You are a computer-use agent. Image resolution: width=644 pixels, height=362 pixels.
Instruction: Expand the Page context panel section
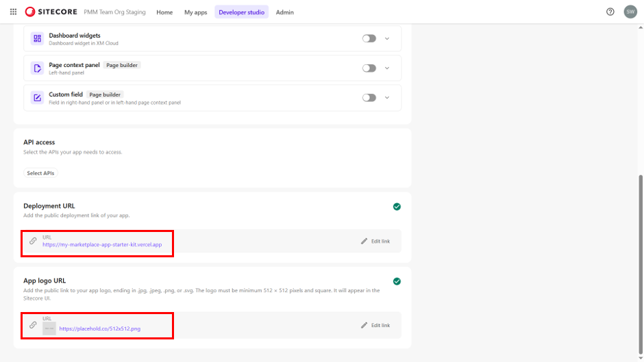coord(387,68)
